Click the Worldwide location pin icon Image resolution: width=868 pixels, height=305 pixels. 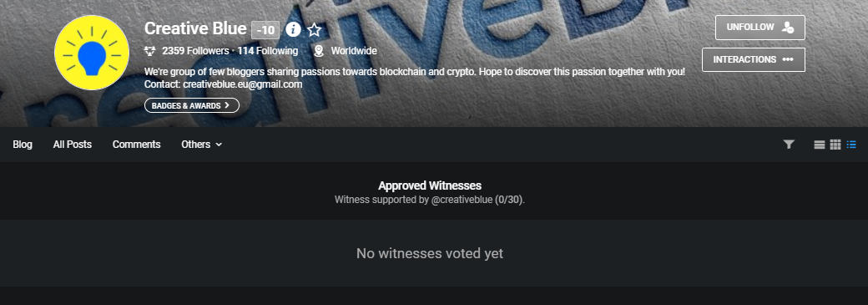coord(318,51)
